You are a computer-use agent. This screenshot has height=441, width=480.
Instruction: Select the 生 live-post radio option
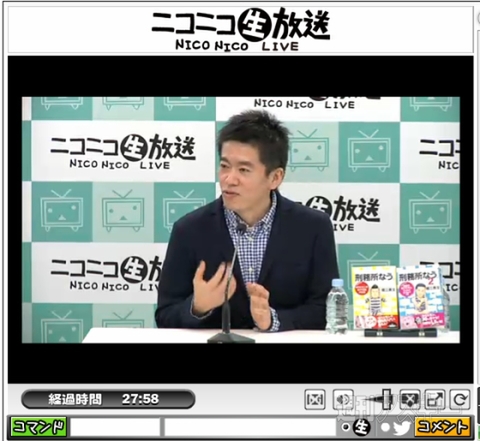(346, 427)
